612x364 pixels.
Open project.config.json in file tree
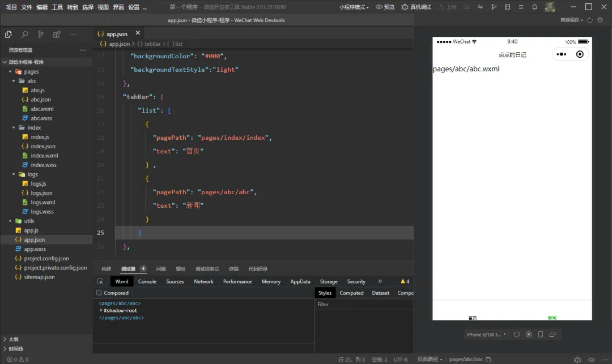point(46,258)
